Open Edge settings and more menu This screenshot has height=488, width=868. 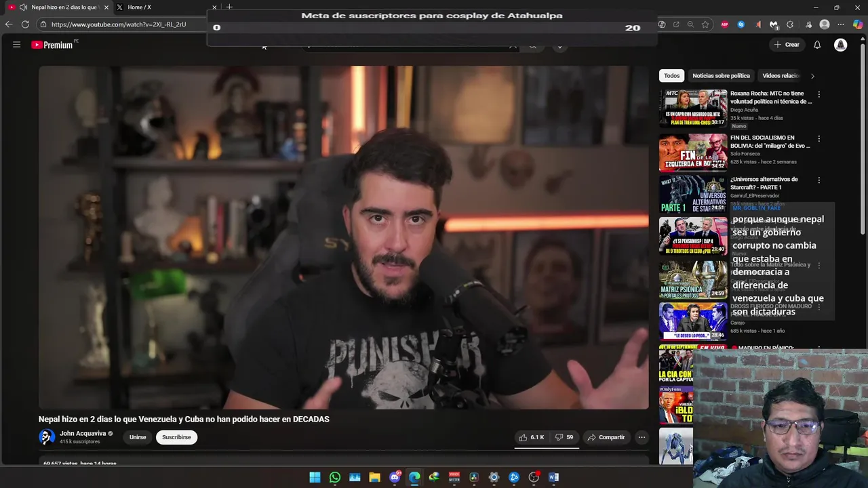click(841, 24)
